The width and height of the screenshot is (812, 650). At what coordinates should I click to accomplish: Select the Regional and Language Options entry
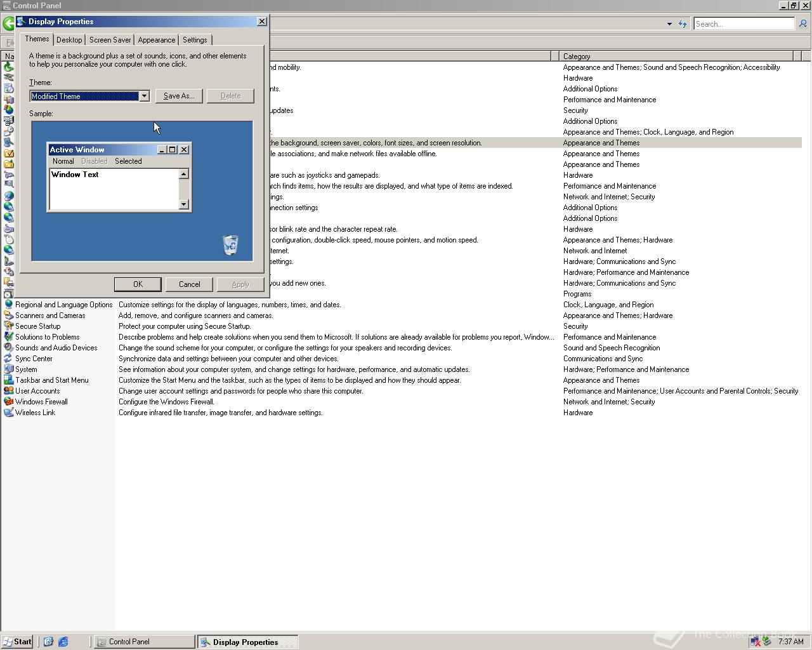tap(63, 305)
